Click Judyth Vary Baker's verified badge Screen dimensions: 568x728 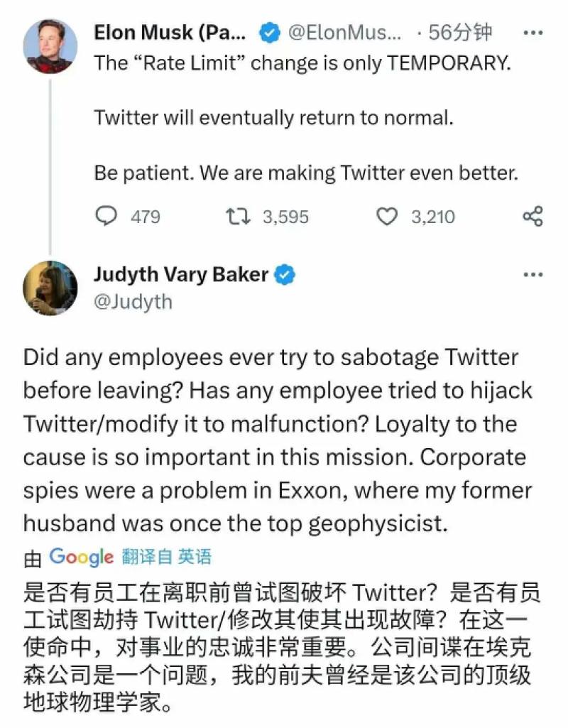(285, 274)
